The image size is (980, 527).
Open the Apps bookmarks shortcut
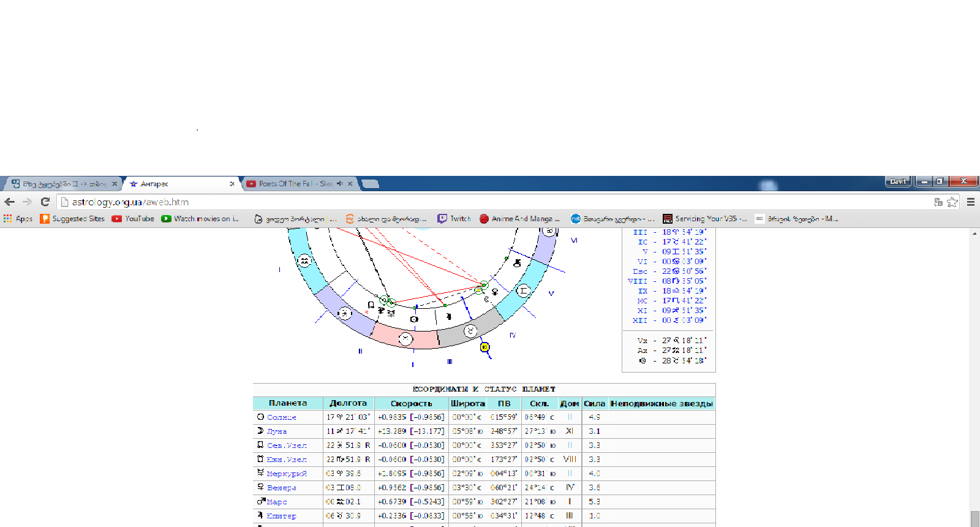pyautogui.click(x=18, y=219)
